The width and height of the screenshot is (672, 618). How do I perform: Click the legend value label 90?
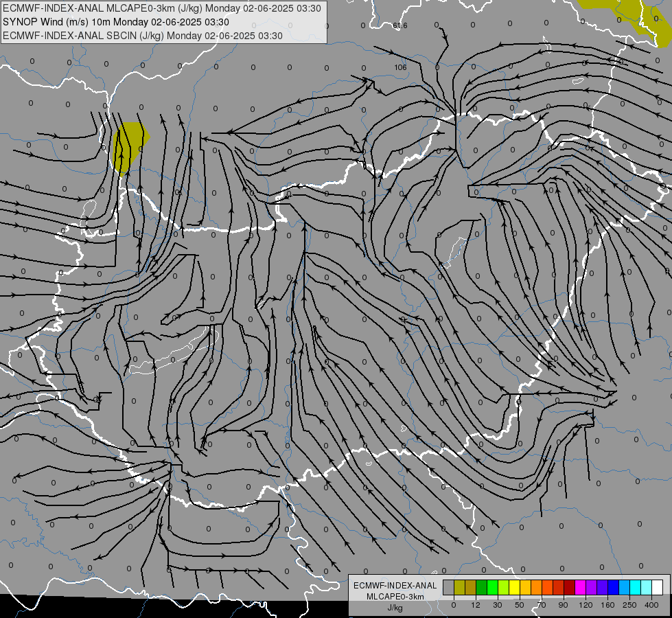click(x=563, y=605)
